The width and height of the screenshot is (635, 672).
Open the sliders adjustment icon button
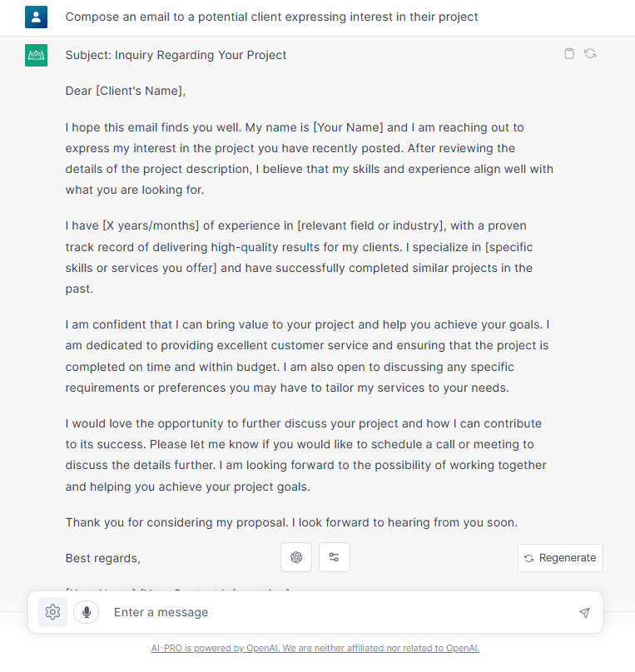pos(335,557)
